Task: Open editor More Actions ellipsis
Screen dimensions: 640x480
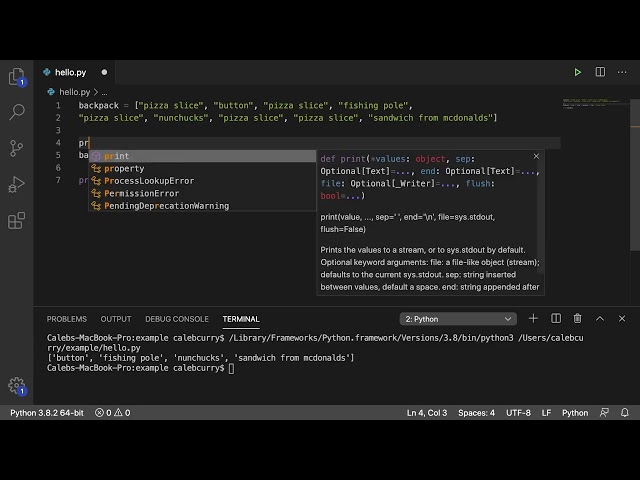Action: click(x=622, y=72)
